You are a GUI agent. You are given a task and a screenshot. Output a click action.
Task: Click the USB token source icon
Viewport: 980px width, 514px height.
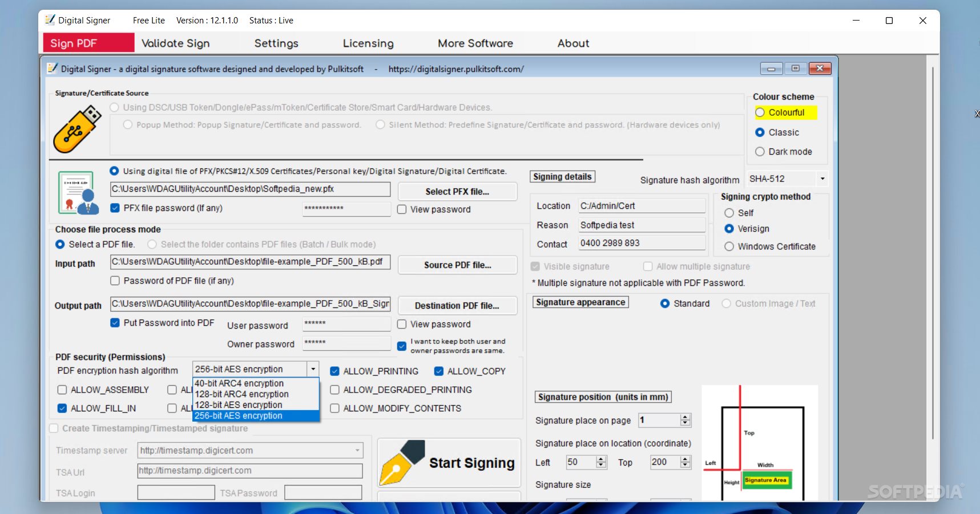(77, 129)
